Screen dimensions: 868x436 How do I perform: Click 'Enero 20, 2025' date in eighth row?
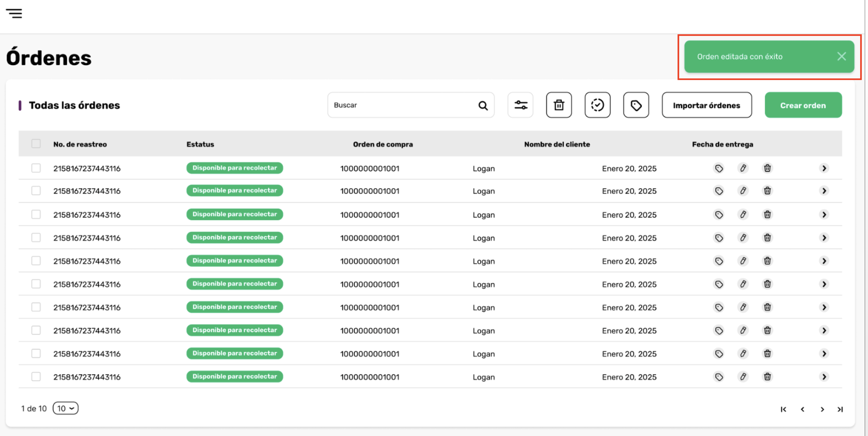click(629, 331)
